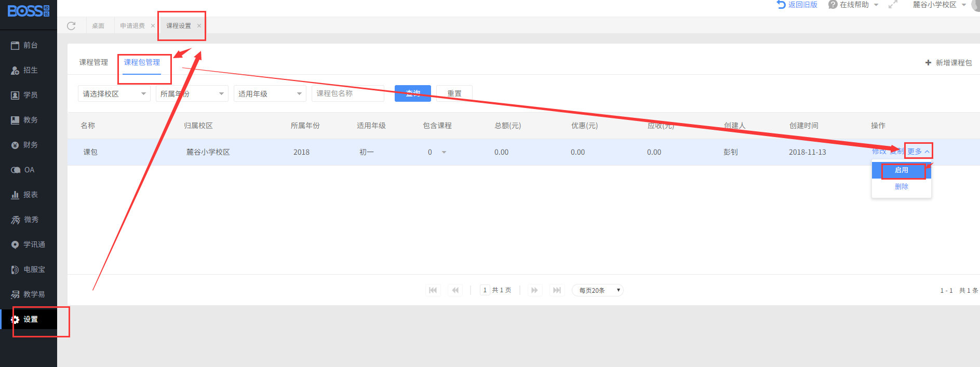
Task: Switch to the 桌面 tab
Action: pyautogui.click(x=98, y=25)
